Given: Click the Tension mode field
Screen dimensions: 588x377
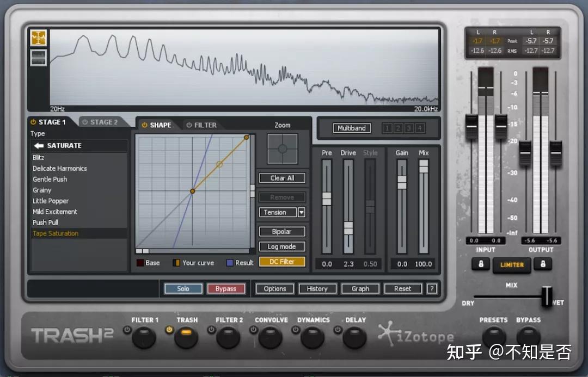Looking at the screenshot, I should pos(278,213).
